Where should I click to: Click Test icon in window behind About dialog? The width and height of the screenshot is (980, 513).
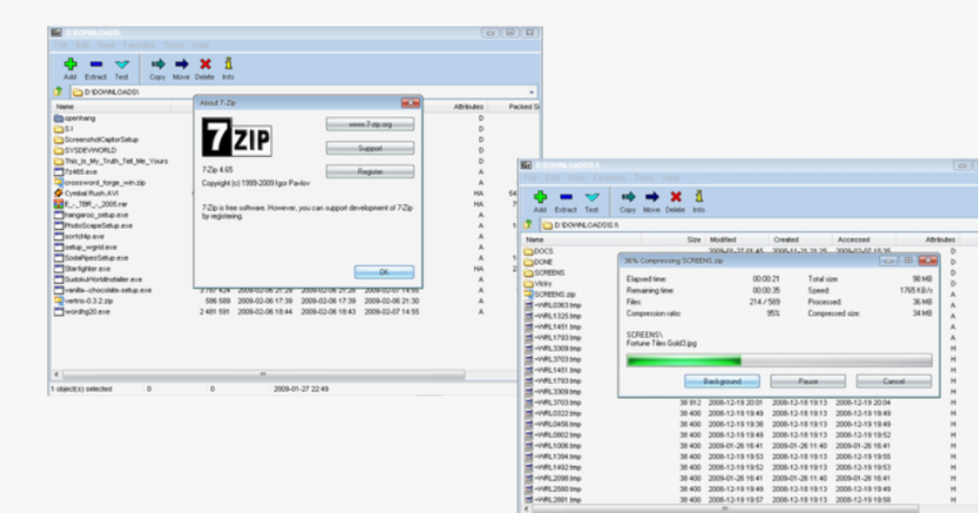pos(122,64)
